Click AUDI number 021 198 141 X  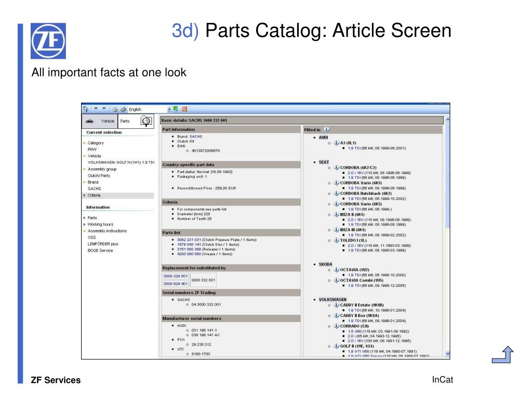(204, 330)
